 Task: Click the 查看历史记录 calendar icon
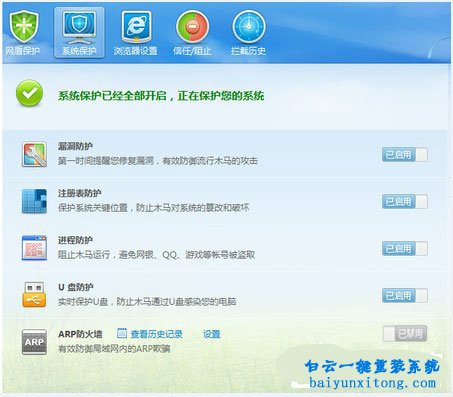point(122,333)
